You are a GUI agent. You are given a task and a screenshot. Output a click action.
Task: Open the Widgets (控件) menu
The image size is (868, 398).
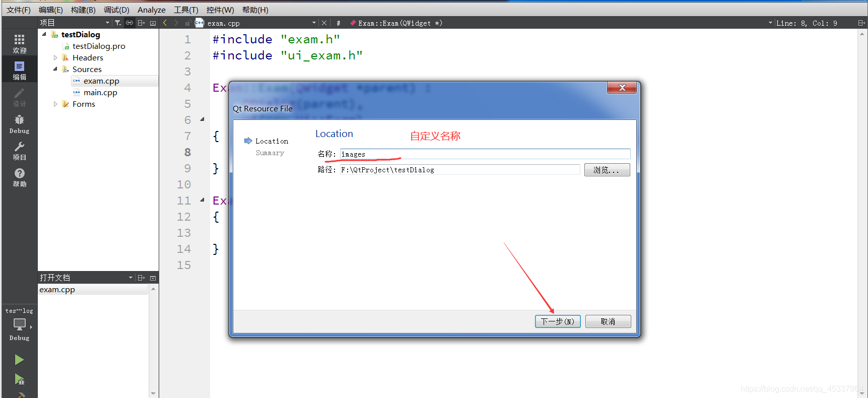(220, 10)
